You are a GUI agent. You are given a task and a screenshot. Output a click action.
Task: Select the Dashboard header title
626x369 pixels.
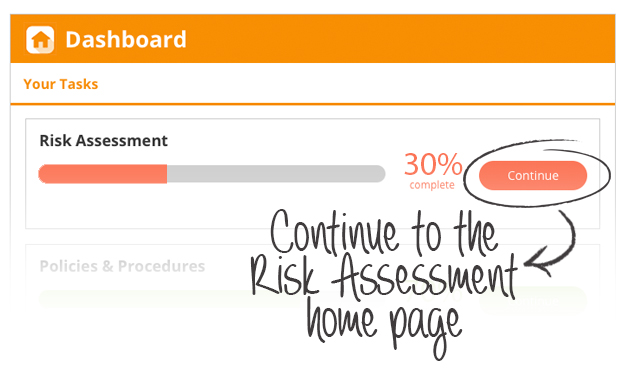point(126,40)
